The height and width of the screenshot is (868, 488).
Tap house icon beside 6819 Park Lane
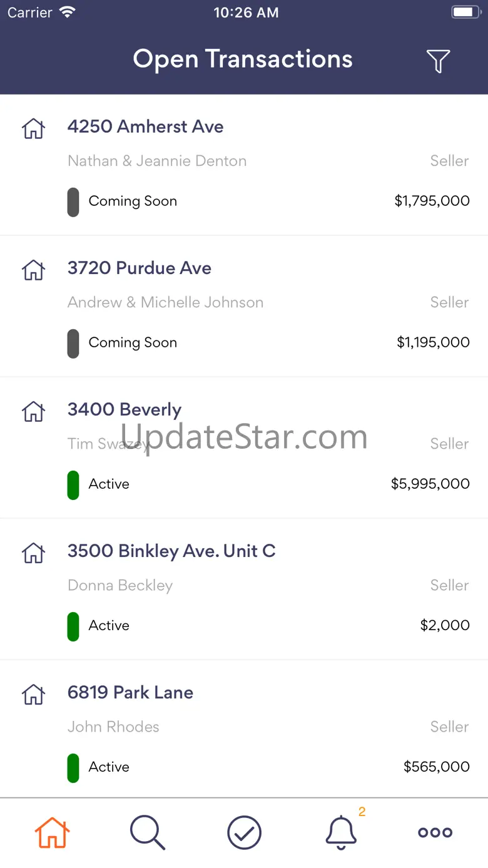[34, 694]
